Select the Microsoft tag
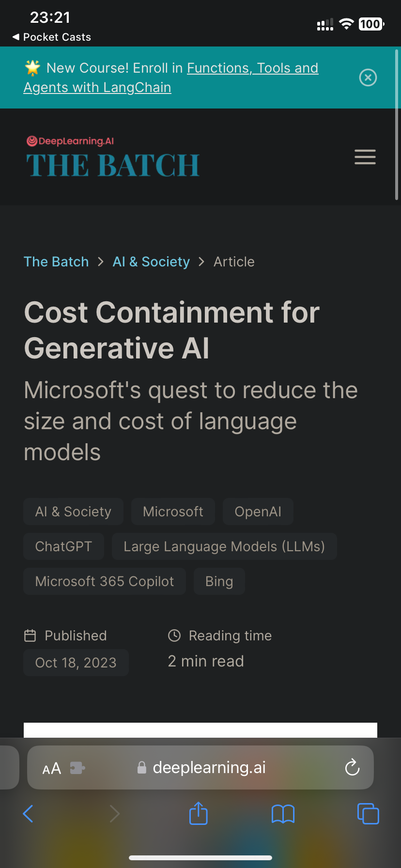The image size is (401, 868). coord(173,511)
